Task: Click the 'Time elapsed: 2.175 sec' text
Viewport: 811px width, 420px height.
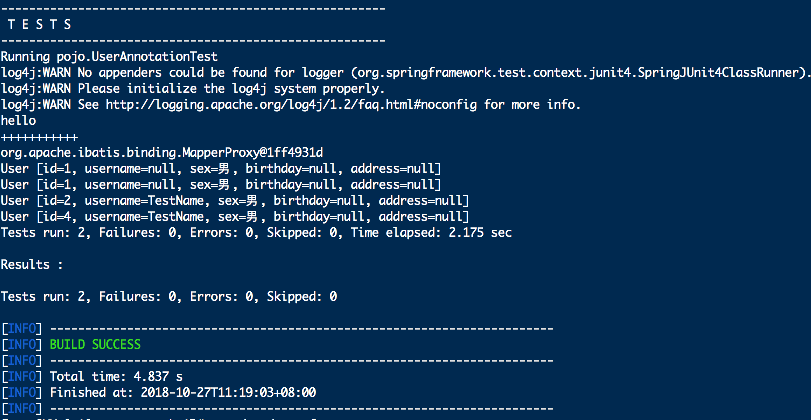Action: tap(431, 233)
